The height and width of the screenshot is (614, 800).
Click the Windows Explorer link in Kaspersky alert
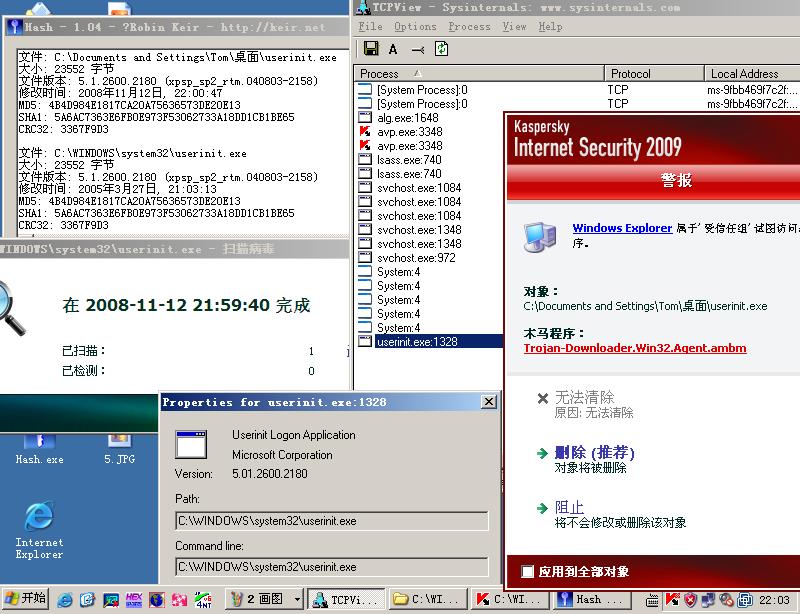click(622, 228)
